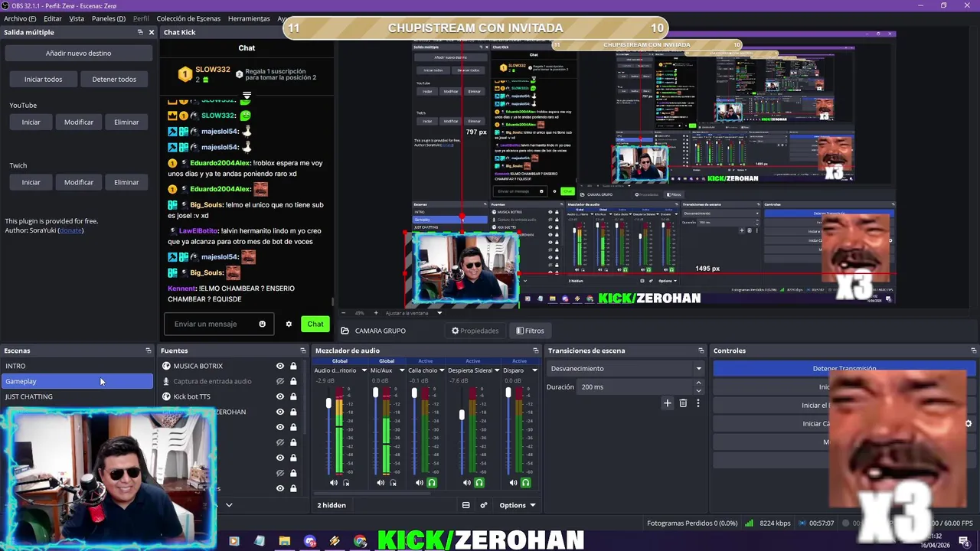Enable monitoring for Audio del escritorio
This screenshot has height=551, width=980.
click(x=346, y=483)
